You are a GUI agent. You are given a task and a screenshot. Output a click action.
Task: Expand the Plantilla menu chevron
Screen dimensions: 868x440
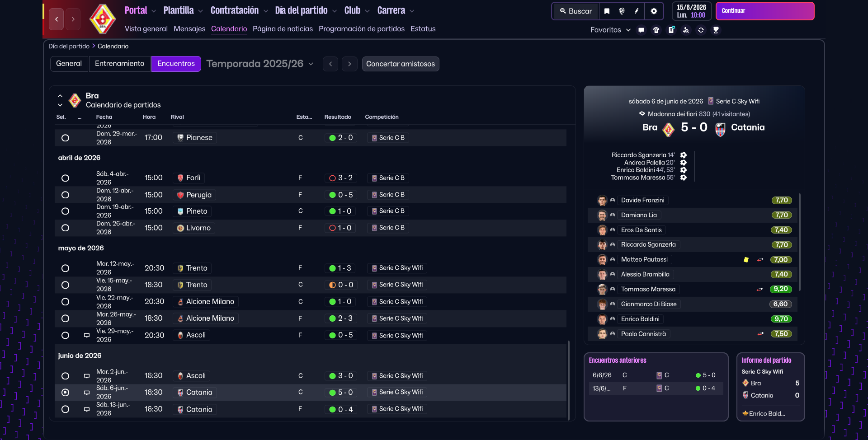click(x=200, y=11)
